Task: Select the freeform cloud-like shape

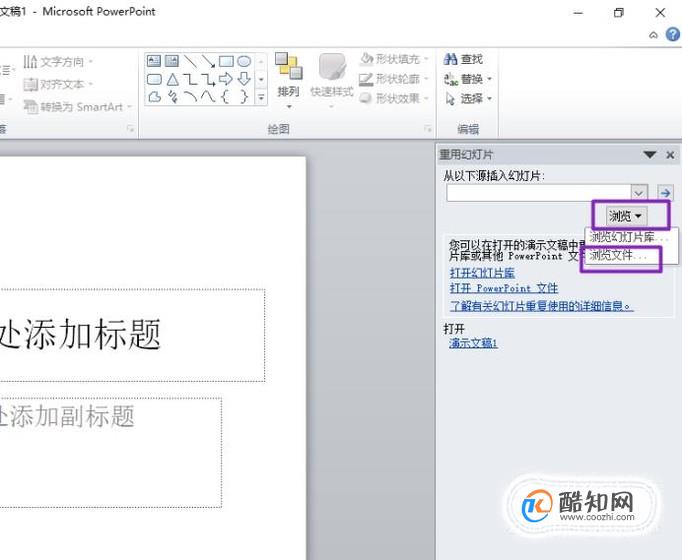Action: [154, 97]
